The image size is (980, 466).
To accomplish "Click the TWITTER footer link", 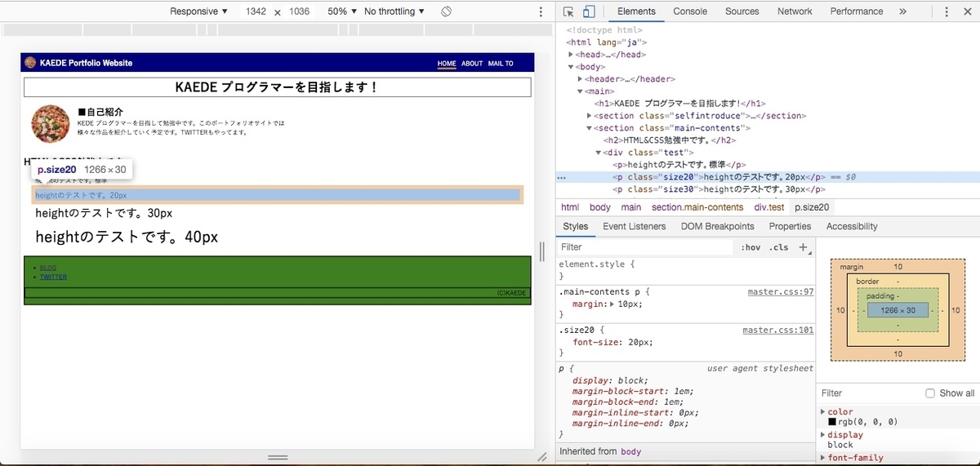I will click(53, 277).
